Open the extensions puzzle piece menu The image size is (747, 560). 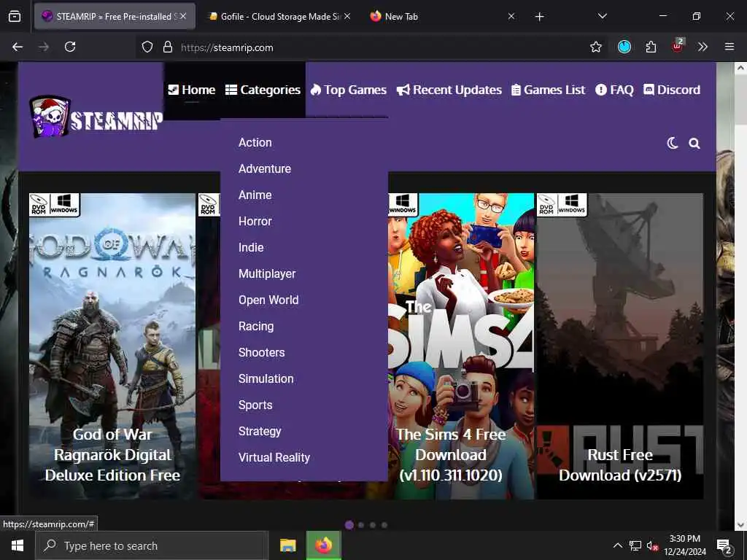pos(651,47)
